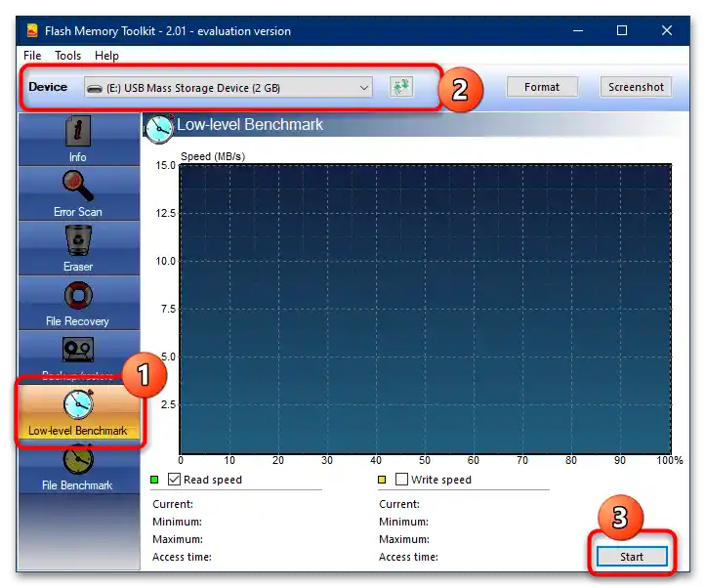This screenshot has height=588, width=706.
Task: Click the yellow Write speed color swatch
Action: [382, 480]
